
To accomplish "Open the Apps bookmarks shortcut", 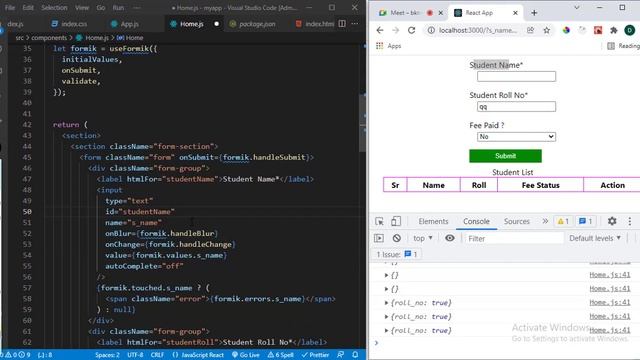I will [388, 46].
